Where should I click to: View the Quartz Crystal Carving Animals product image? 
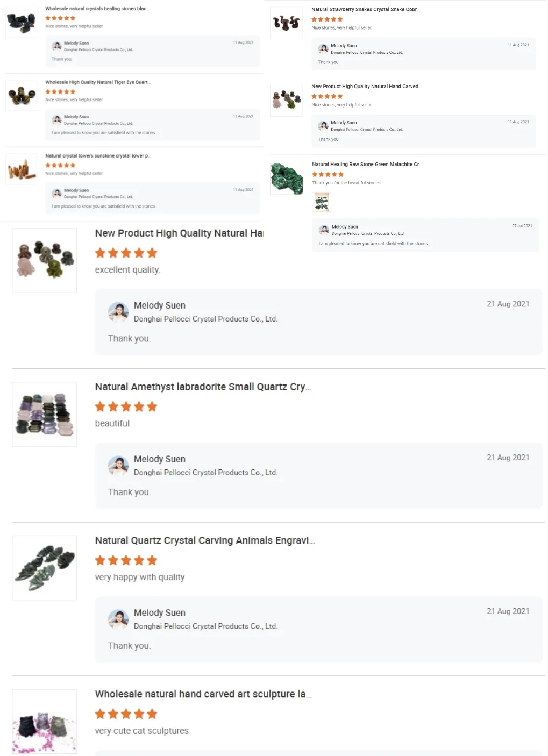pyautogui.click(x=44, y=568)
